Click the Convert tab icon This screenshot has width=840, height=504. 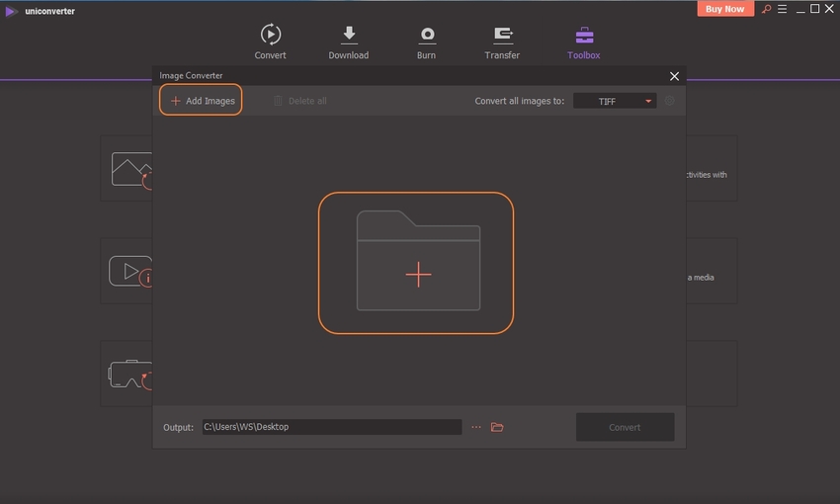pyautogui.click(x=270, y=35)
